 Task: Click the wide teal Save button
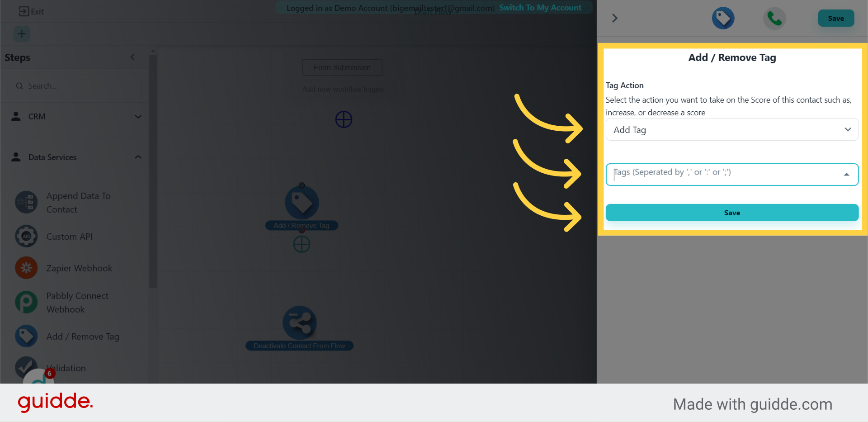coord(732,213)
